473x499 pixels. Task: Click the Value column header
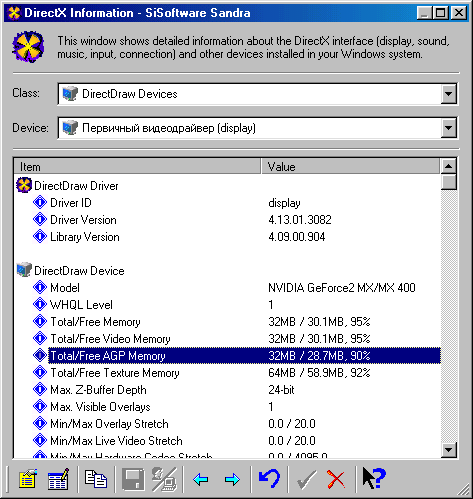pyautogui.click(x=350, y=166)
